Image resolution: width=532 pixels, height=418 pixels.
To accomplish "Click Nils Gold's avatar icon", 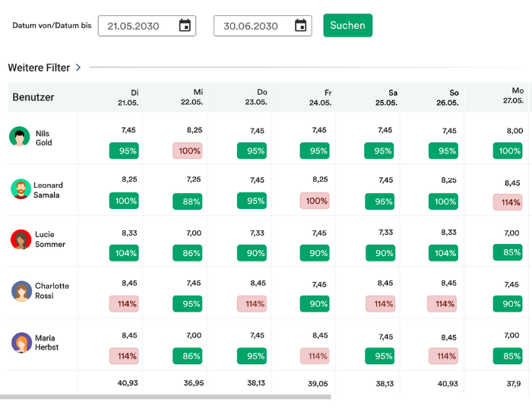I will point(20,137).
